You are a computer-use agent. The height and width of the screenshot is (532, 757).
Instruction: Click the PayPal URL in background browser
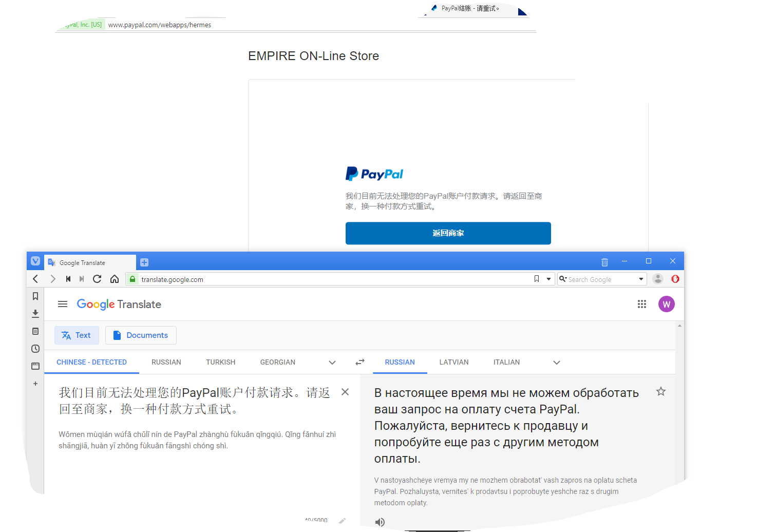pos(160,25)
